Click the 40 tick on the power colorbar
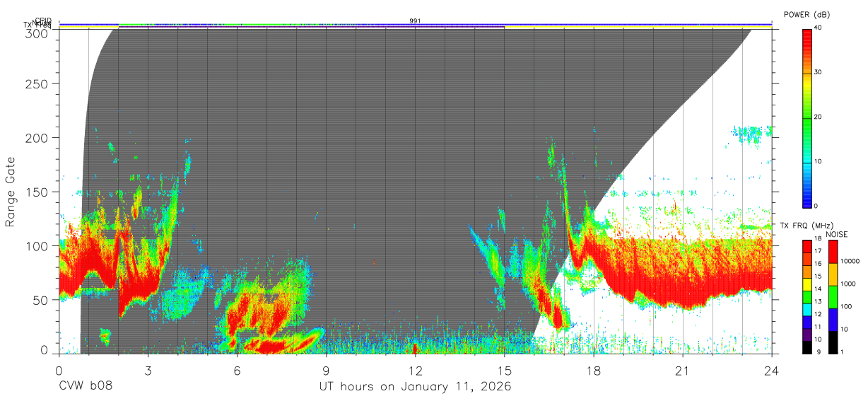Screen dimensions: 868x401 coord(819,28)
